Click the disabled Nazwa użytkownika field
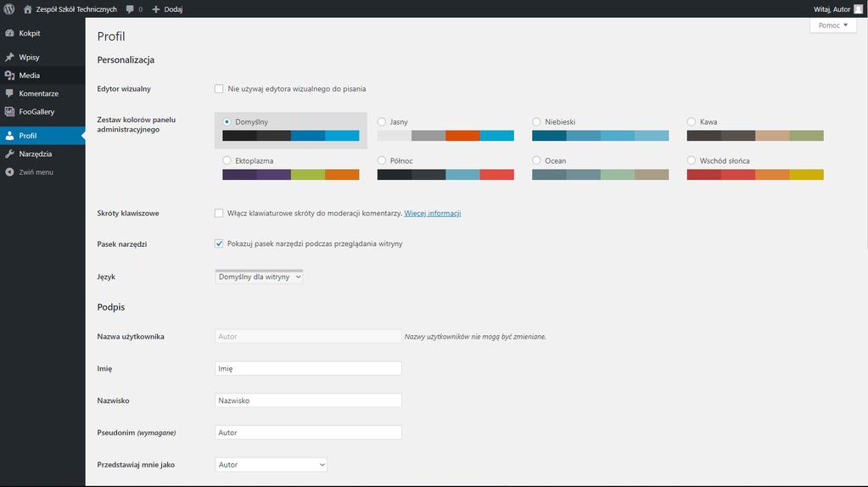Viewport: 868px width, 487px height. pyautogui.click(x=308, y=337)
